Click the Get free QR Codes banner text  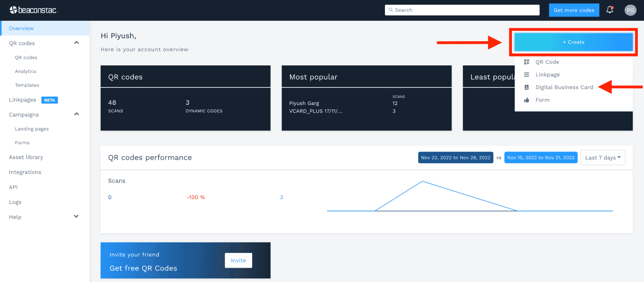tap(143, 268)
